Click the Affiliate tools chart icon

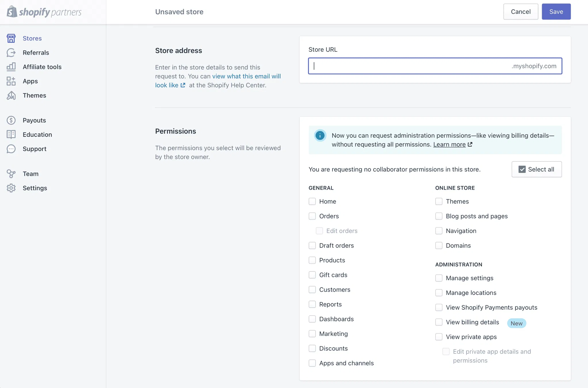pos(11,67)
